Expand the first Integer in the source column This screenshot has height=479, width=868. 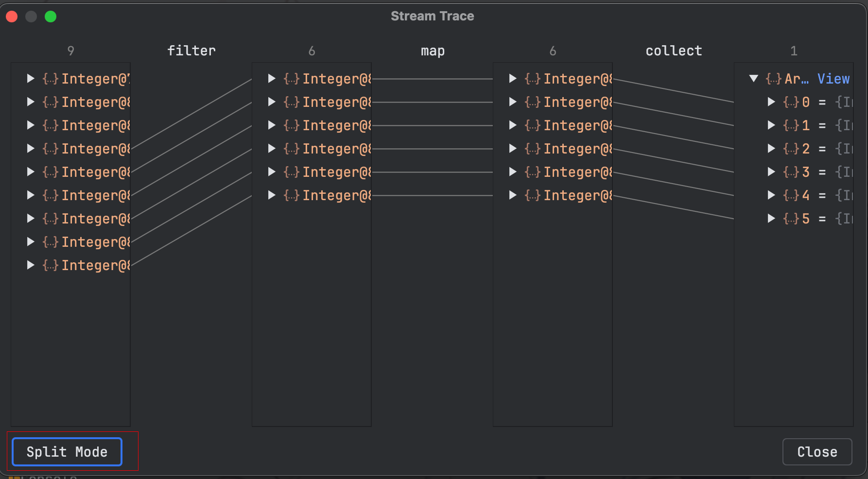[31, 79]
